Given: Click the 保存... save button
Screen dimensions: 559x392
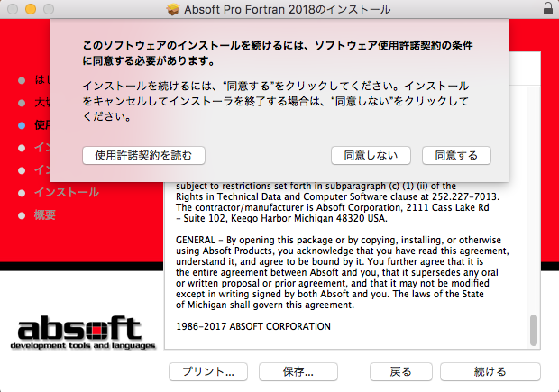Looking at the screenshot, I should coord(298,371).
